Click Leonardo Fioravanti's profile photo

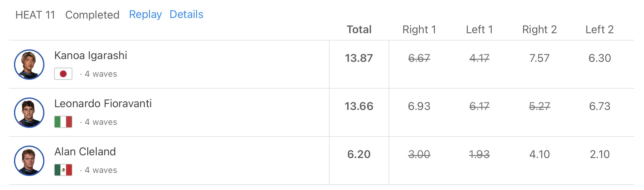[x=29, y=113]
